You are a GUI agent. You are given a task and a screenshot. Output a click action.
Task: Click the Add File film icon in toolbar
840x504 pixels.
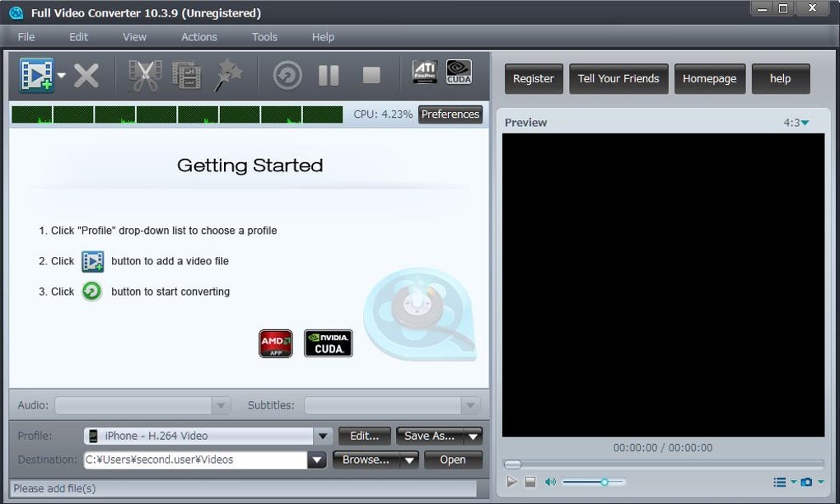point(36,75)
